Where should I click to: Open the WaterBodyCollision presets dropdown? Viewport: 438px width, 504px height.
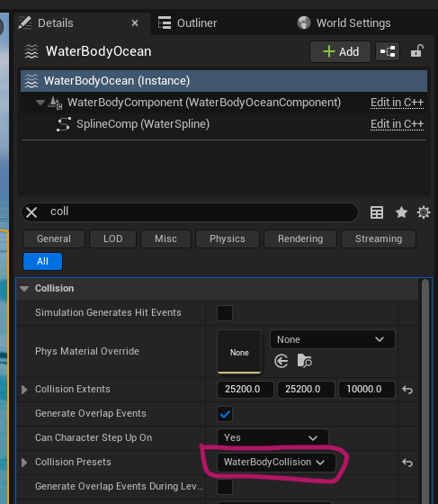(276, 463)
